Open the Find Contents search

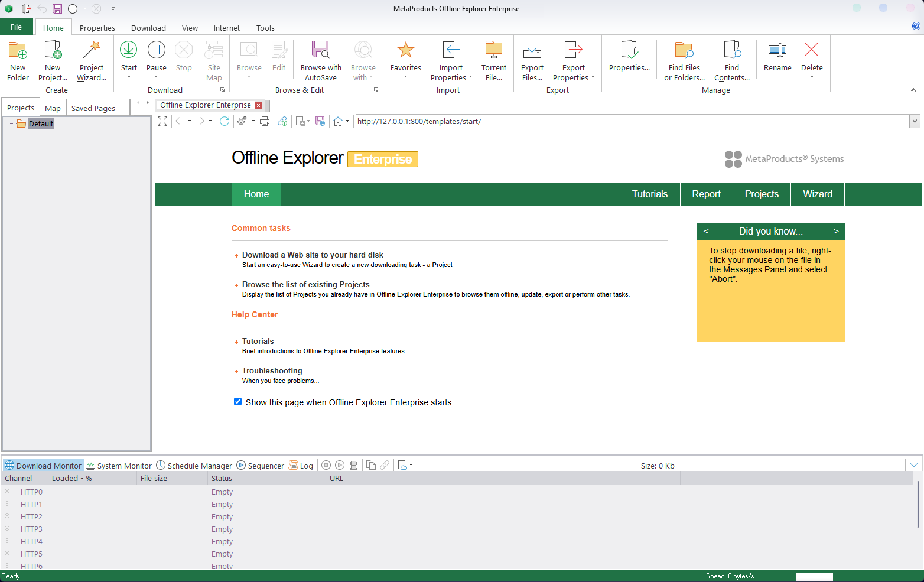[732, 61]
